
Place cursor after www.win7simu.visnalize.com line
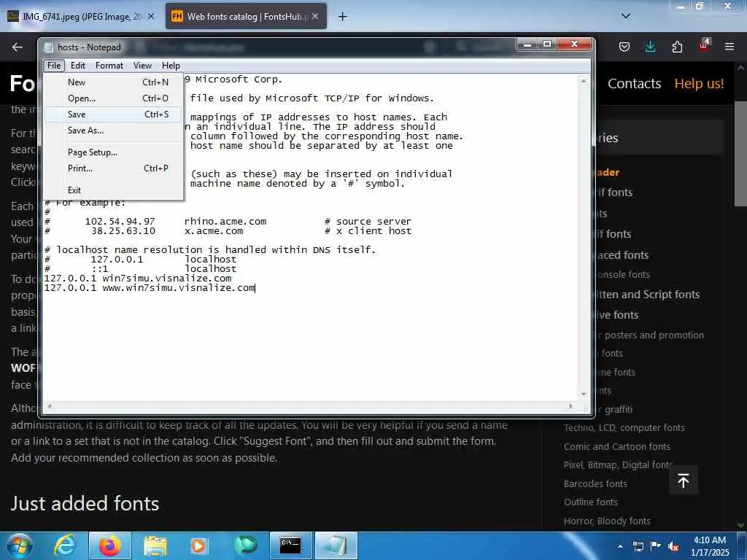(x=256, y=288)
